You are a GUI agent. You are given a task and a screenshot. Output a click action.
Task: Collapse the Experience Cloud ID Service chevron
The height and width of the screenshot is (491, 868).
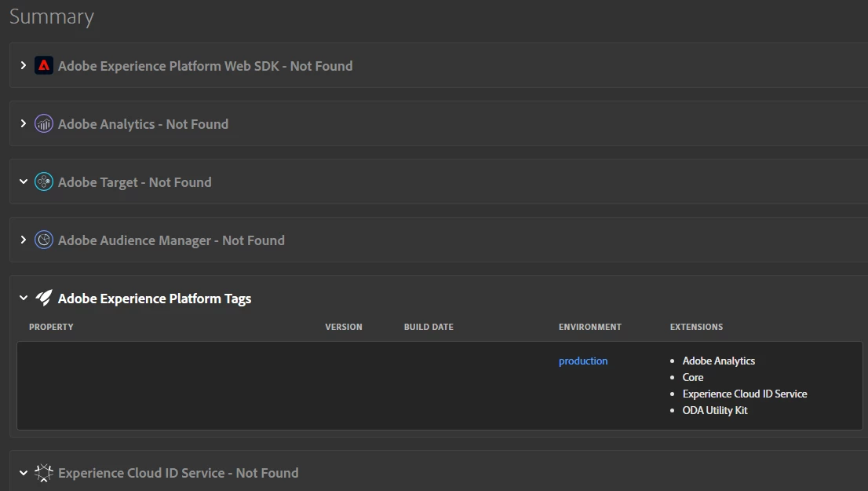pos(24,473)
